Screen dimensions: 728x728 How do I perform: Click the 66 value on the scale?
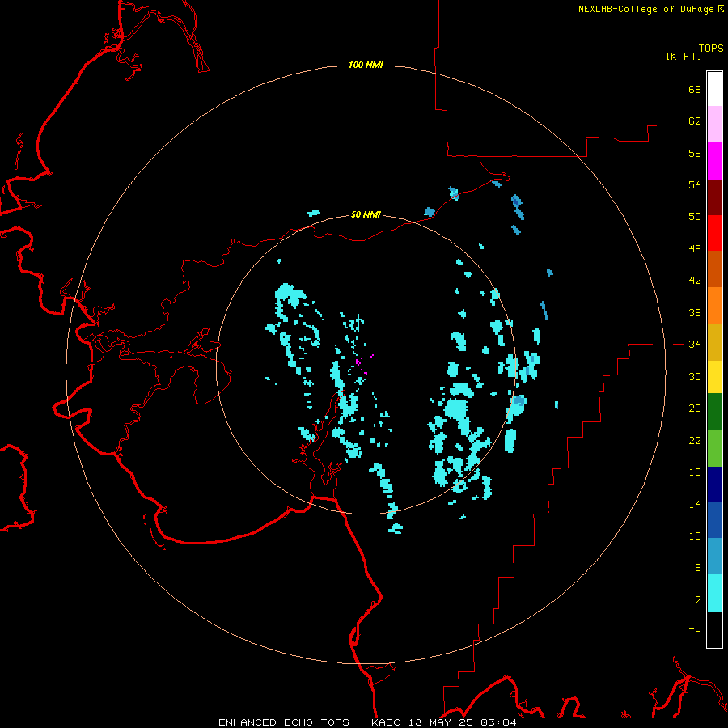pyautogui.click(x=695, y=89)
